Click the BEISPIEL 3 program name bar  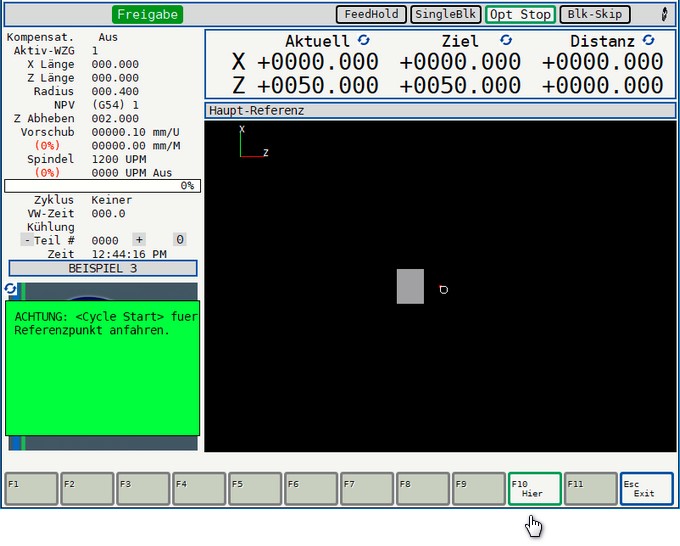103,268
